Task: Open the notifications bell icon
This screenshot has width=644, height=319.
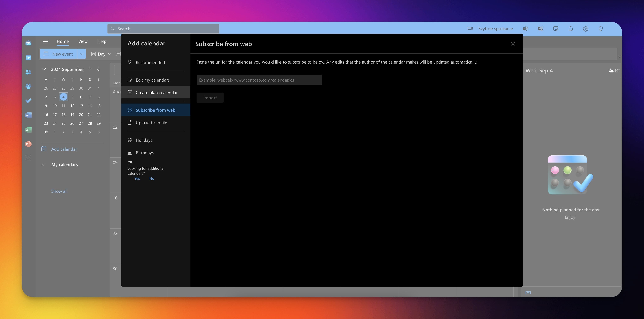Action: (x=571, y=29)
